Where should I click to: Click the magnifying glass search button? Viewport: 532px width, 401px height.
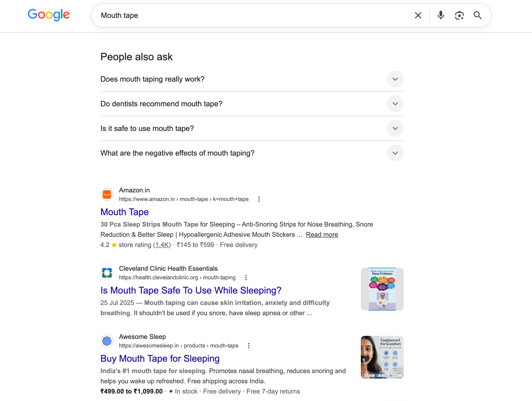tap(477, 15)
